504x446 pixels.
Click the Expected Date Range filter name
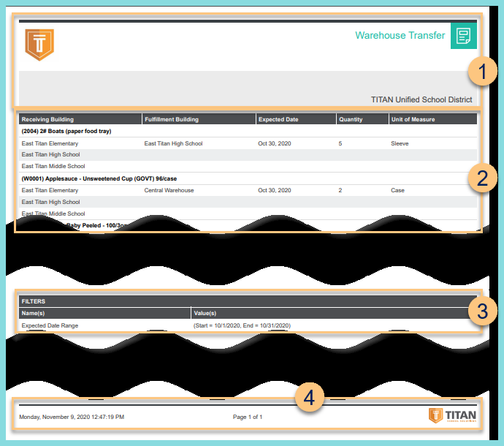click(50, 325)
